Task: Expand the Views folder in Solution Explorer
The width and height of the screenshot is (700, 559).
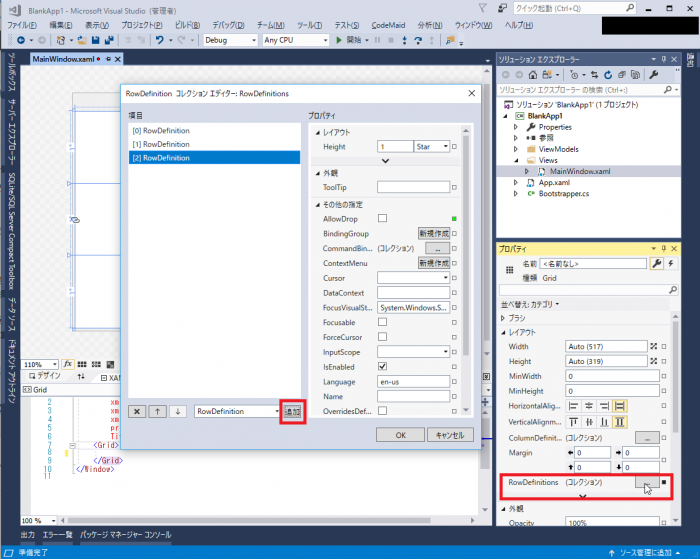Action: coord(516,159)
